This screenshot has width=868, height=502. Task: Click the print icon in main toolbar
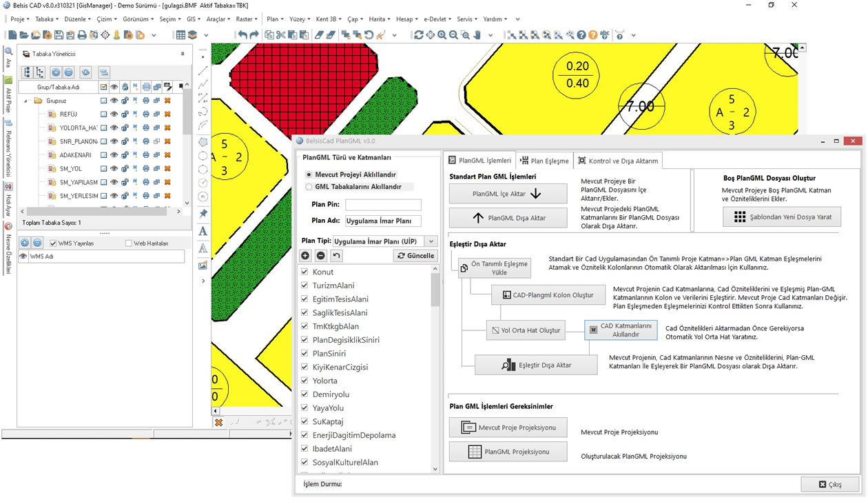pos(82,34)
